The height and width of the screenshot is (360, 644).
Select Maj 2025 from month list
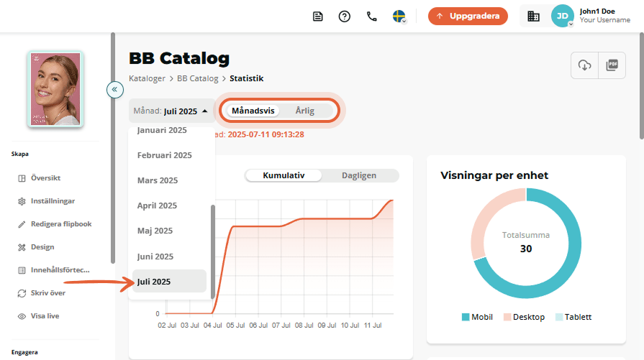[155, 231]
